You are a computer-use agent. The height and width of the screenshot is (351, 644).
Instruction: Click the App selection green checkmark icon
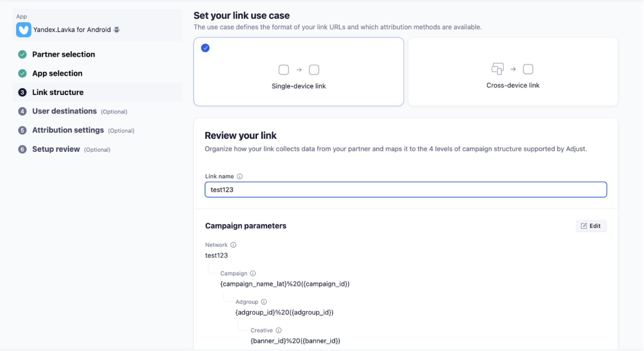coord(22,73)
